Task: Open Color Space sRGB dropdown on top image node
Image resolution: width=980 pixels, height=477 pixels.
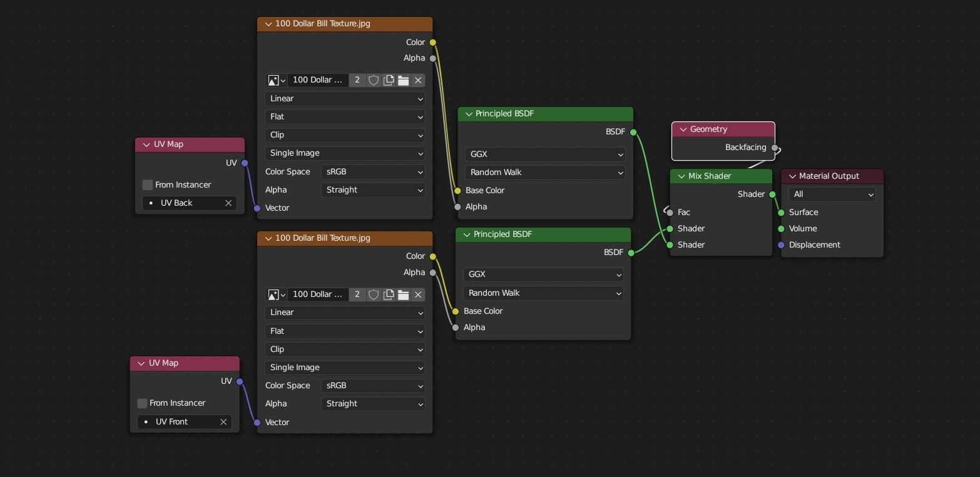Action: tap(373, 172)
